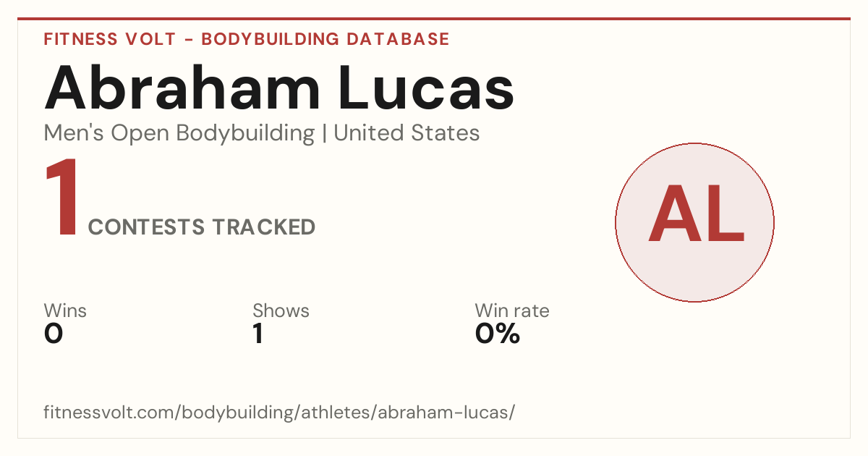This screenshot has height=456, width=868.
Task: Click the United States country label
Action: [407, 133]
